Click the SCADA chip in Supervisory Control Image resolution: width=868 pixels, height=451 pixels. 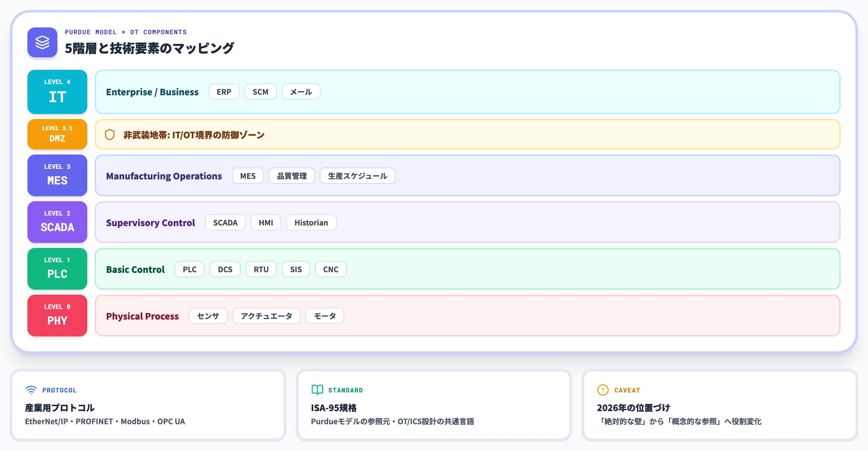[x=225, y=222]
